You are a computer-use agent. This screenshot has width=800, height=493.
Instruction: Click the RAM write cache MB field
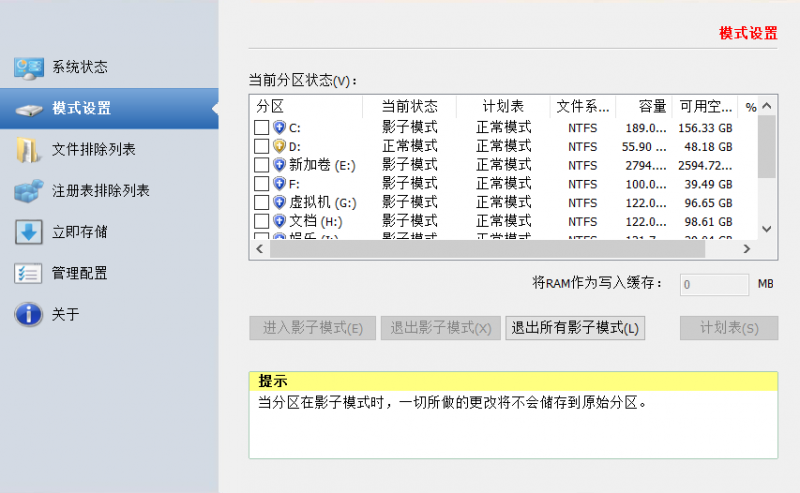pyautogui.click(x=714, y=284)
